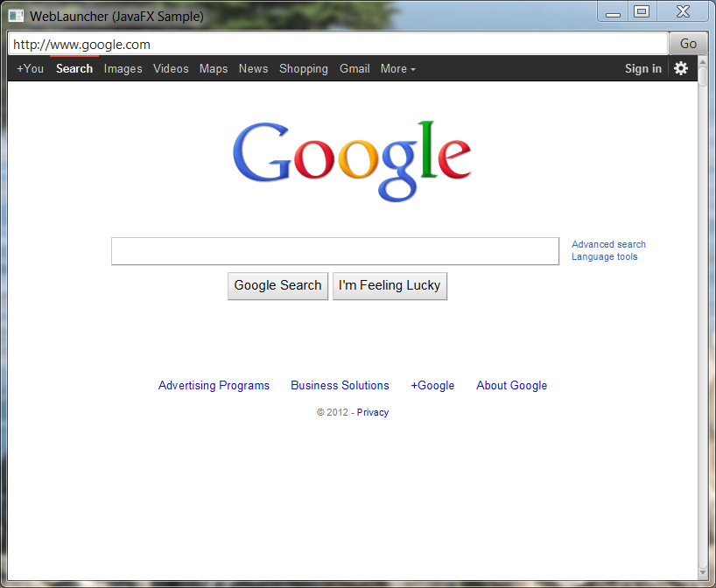The width and height of the screenshot is (716, 588).
Task: Focus the Google search text box
Action: 334,251
